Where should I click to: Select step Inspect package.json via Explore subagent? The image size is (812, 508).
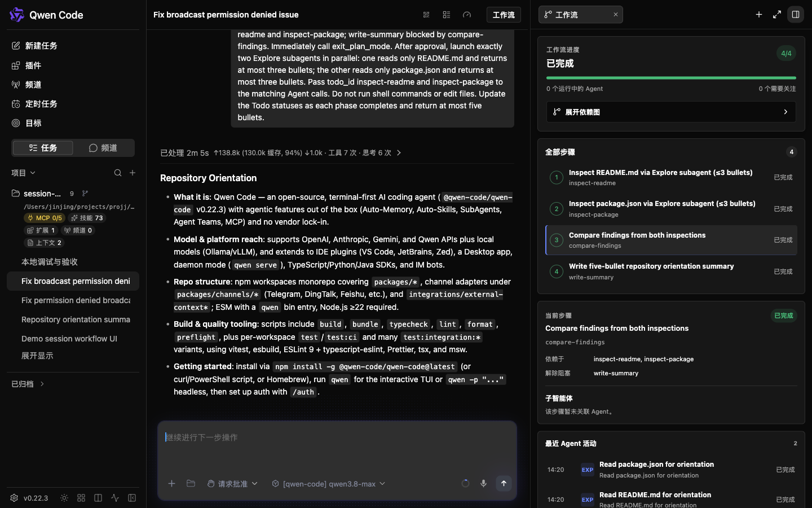(671, 209)
